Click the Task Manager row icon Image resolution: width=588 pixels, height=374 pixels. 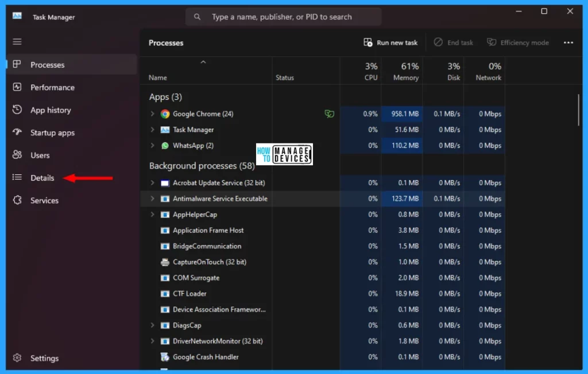[165, 130]
